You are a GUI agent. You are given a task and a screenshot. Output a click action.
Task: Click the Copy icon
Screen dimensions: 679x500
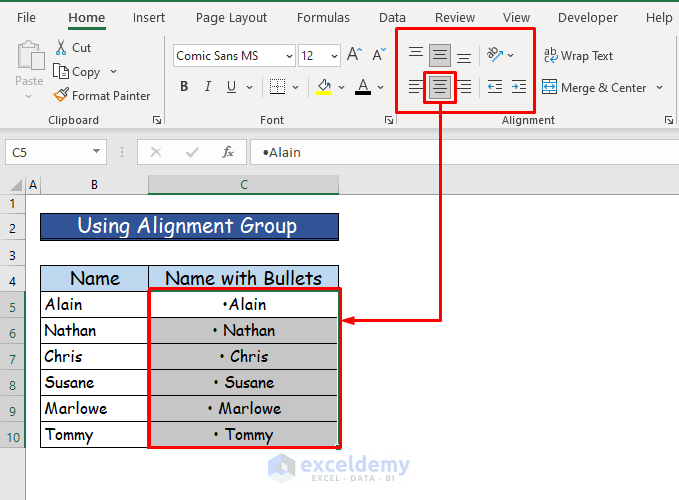coord(61,71)
